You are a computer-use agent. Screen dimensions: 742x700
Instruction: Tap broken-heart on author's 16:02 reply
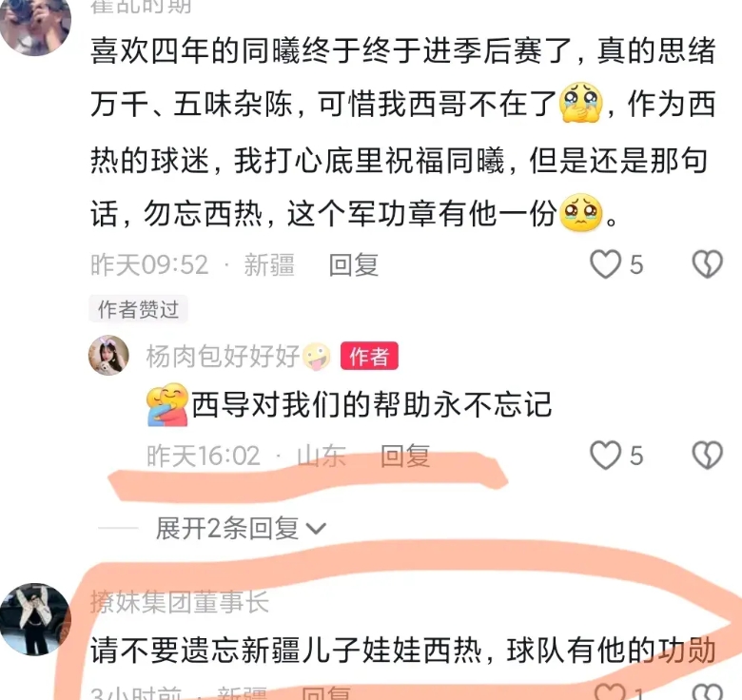coord(708,455)
